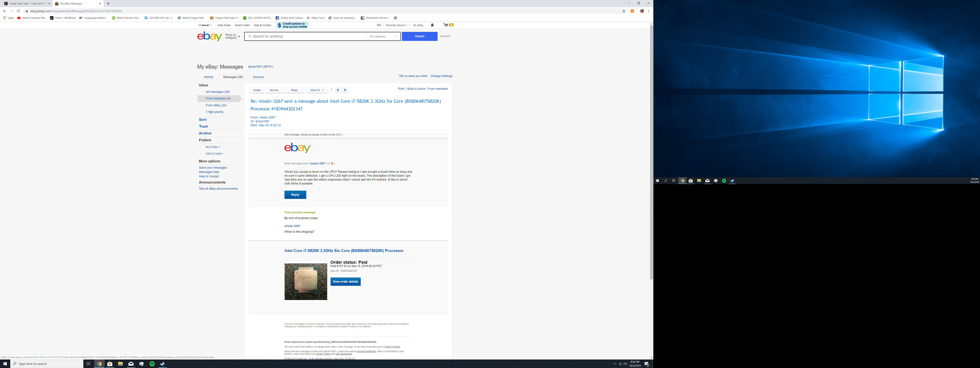The width and height of the screenshot is (980, 368).
Task: Click the eBay notifications bell
Action: [432, 25]
